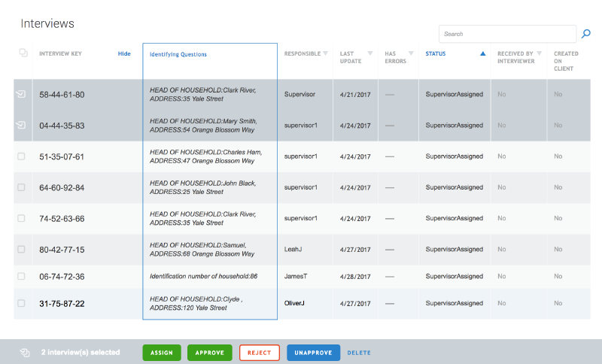Sort by the Interview Key column header
This screenshot has height=364, width=602.
click(60, 54)
